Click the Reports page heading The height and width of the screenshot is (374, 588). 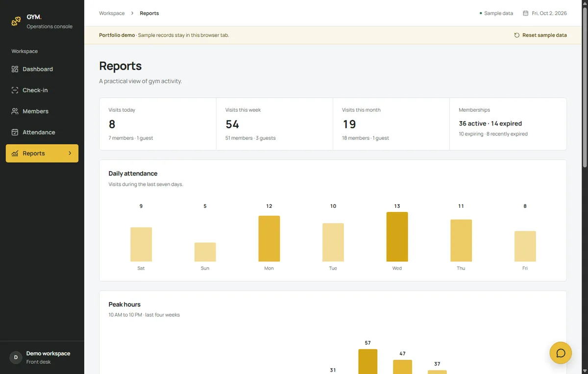121,66
